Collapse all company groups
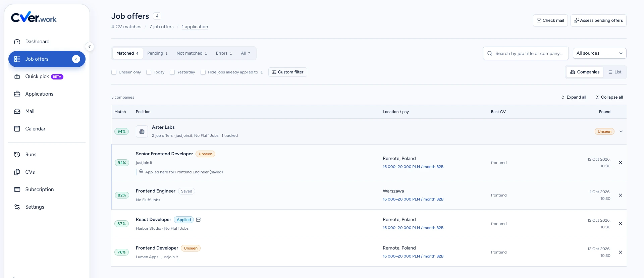The width and height of the screenshot is (644, 278). click(x=609, y=97)
